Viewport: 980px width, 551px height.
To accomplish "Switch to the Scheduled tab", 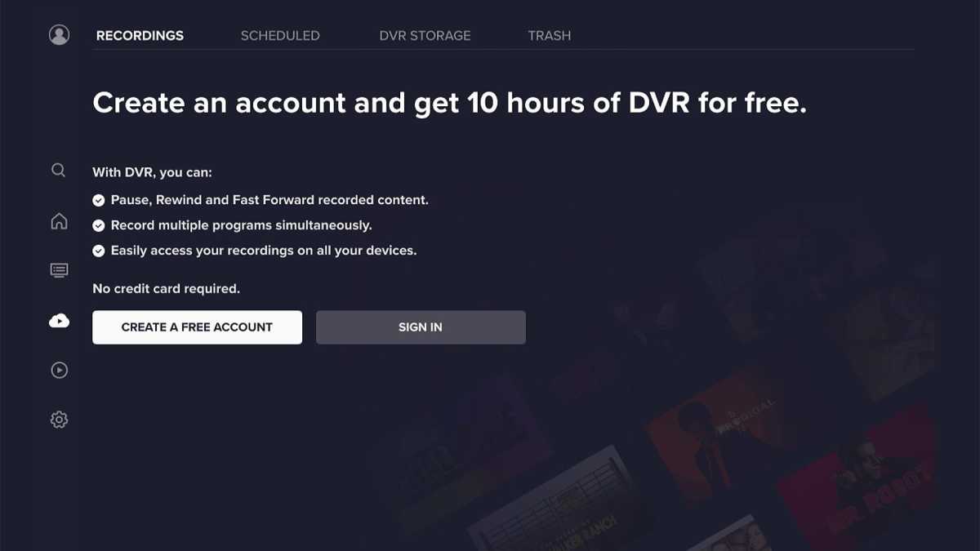I will click(x=280, y=36).
